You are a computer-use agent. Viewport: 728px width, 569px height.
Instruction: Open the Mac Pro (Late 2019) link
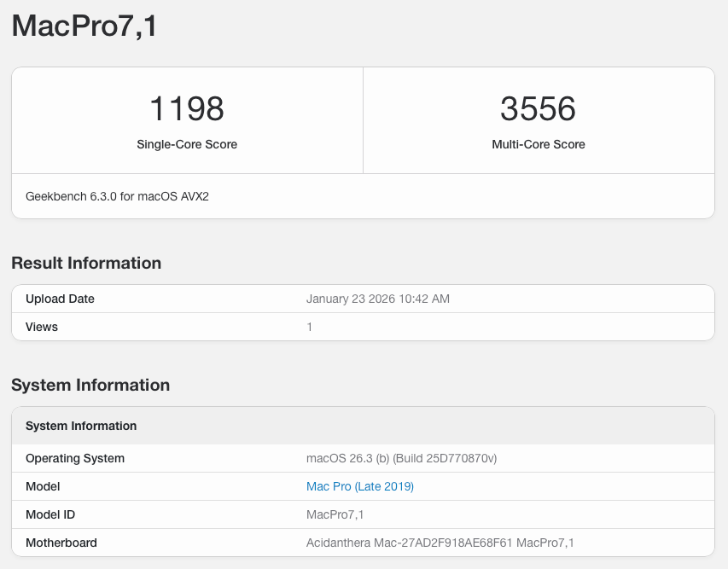pyautogui.click(x=359, y=486)
